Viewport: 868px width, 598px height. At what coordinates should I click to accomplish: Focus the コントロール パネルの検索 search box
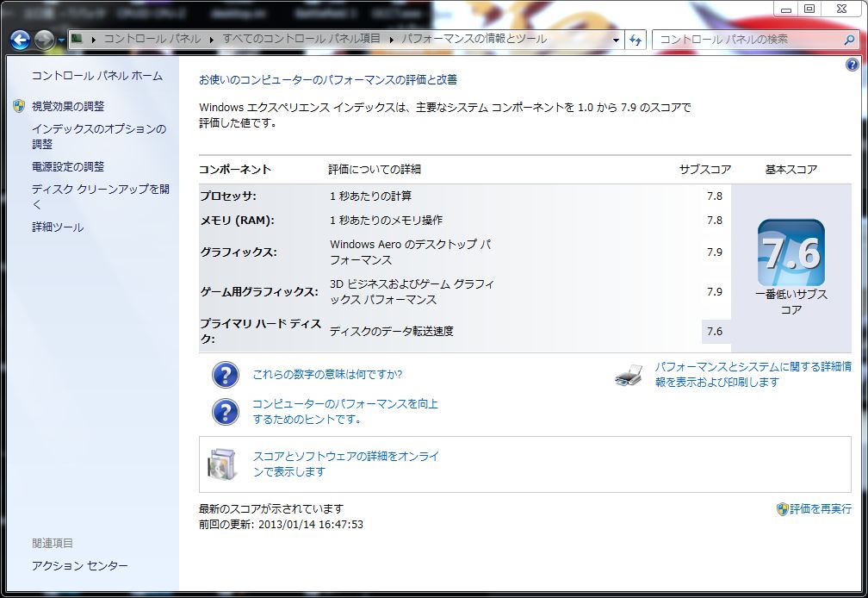748,40
